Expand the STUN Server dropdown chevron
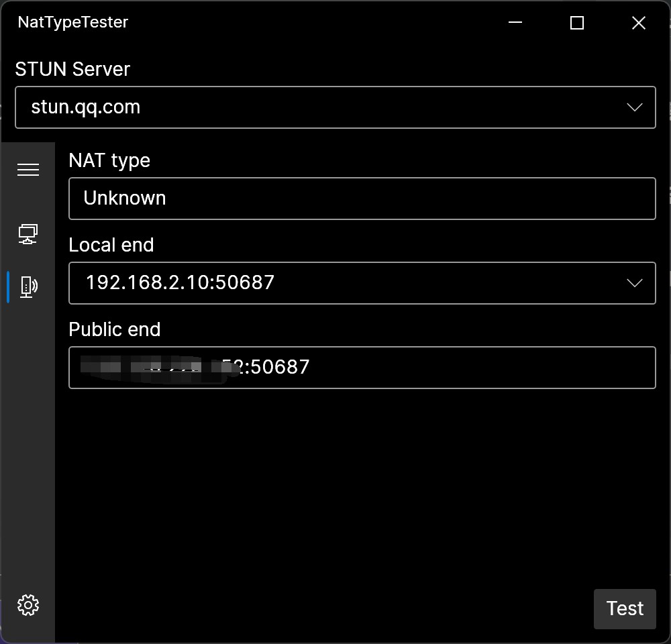This screenshot has height=644, width=671. click(x=634, y=107)
